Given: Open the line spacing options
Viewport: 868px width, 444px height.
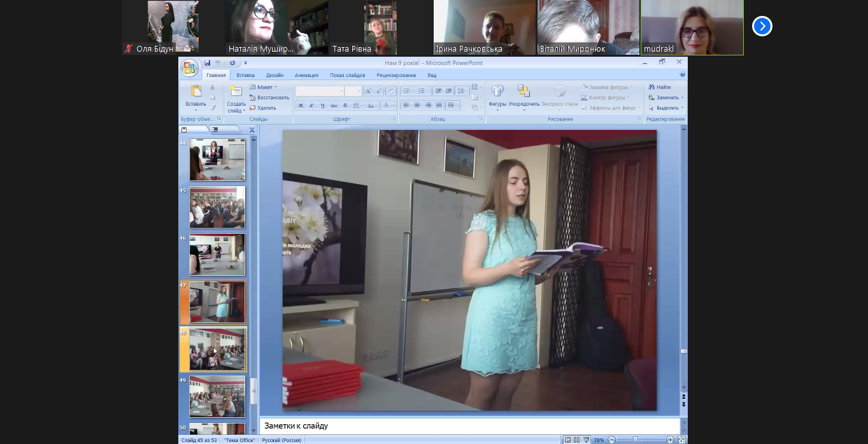Looking at the screenshot, I should (462, 91).
